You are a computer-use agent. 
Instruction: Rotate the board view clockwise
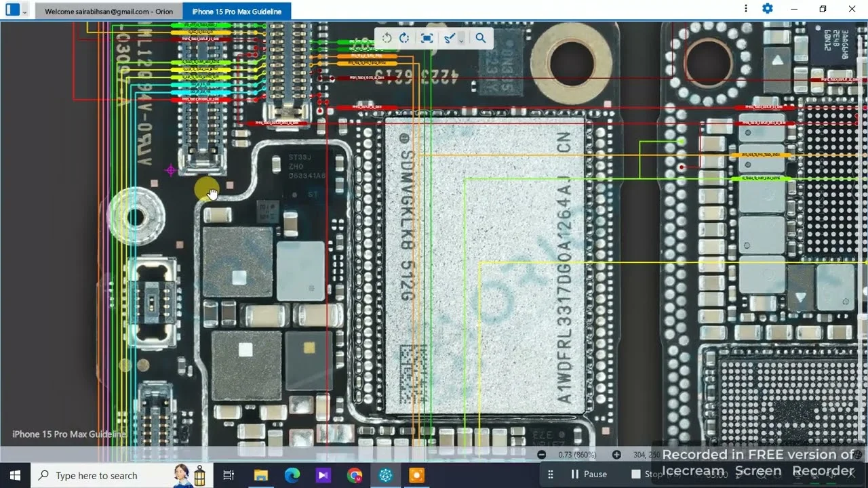404,38
